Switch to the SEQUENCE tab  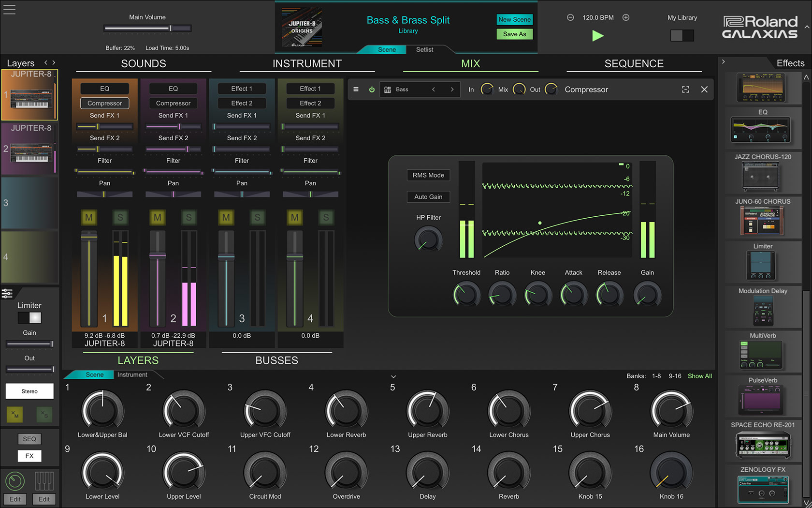pos(634,64)
